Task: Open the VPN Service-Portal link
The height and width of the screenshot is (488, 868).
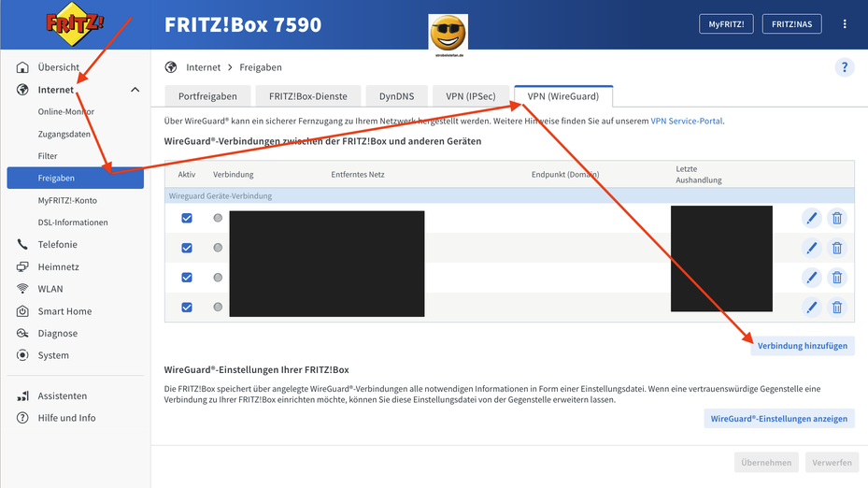Action: pyautogui.click(x=686, y=121)
